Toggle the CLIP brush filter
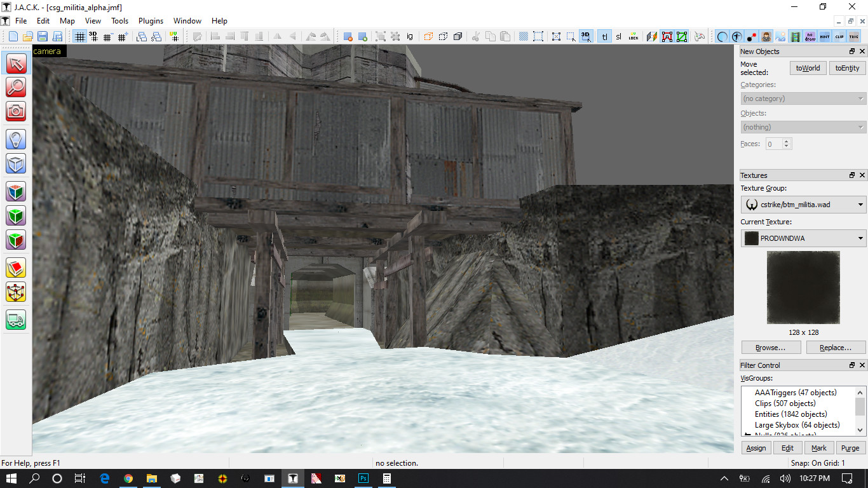This screenshot has height=488, width=868. coord(839,36)
